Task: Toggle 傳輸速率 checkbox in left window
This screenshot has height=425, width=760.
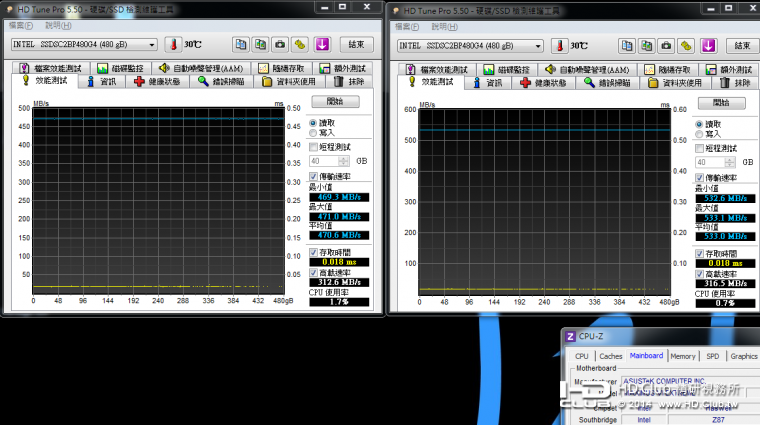Action: tap(314, 176)
